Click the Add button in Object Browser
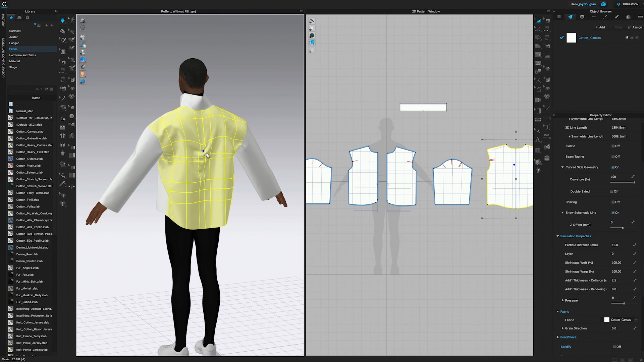The image size is (644, 362). tap(600, 27)
